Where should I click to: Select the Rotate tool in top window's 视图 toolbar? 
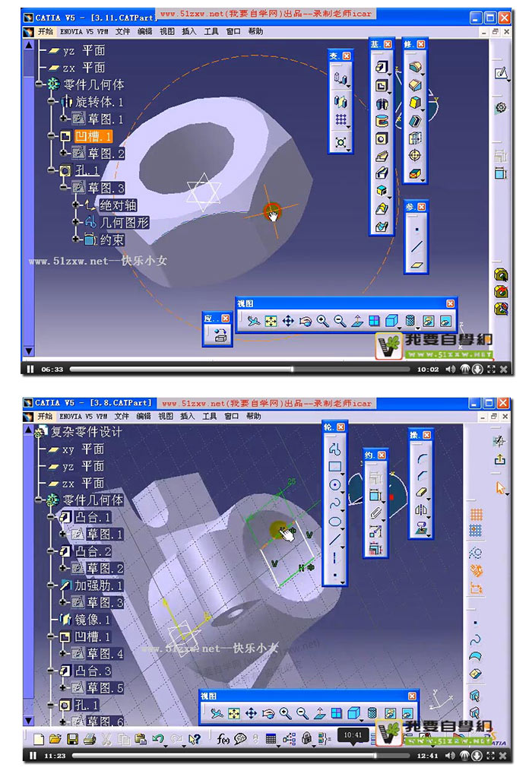coord(306,322)
